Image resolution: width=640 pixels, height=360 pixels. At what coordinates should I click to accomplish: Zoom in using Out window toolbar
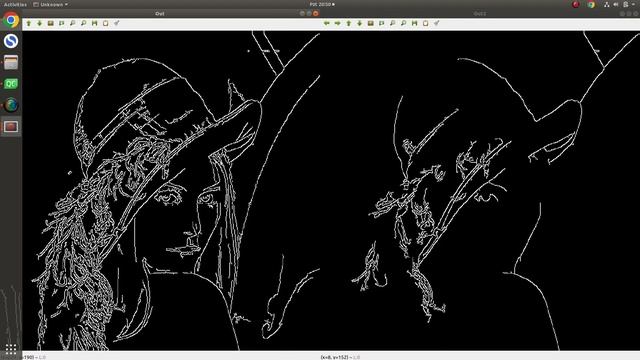[73, 23]
